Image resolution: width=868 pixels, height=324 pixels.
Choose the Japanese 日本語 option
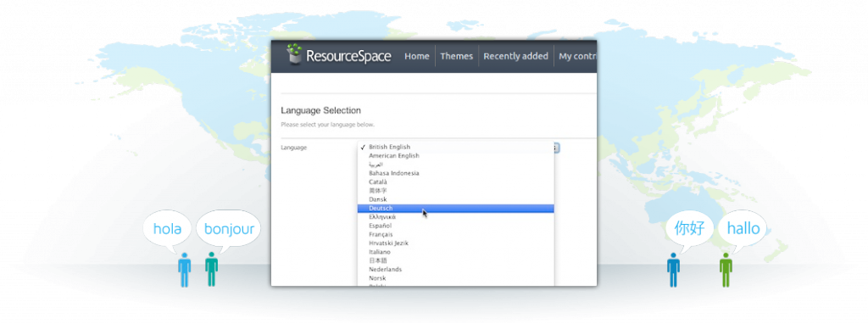[x=455, y=260]
